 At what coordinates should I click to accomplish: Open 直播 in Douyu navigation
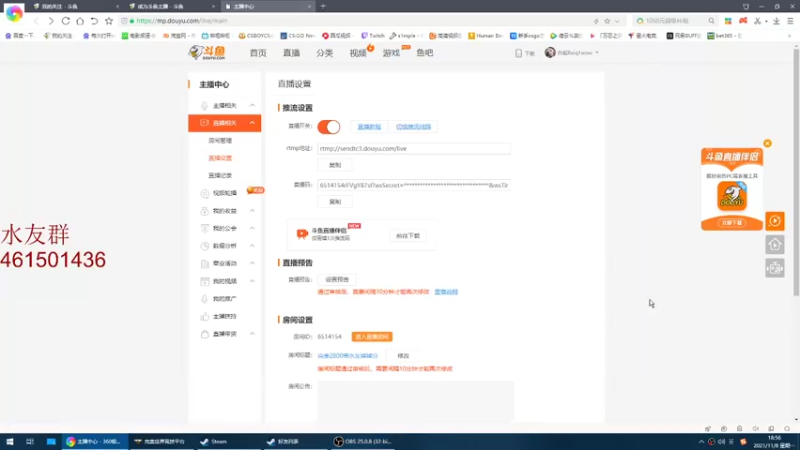[291, 53]
